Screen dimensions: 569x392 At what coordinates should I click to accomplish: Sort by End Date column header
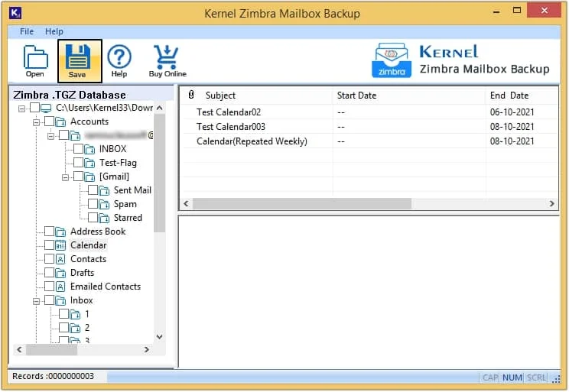tap(509, 96)
